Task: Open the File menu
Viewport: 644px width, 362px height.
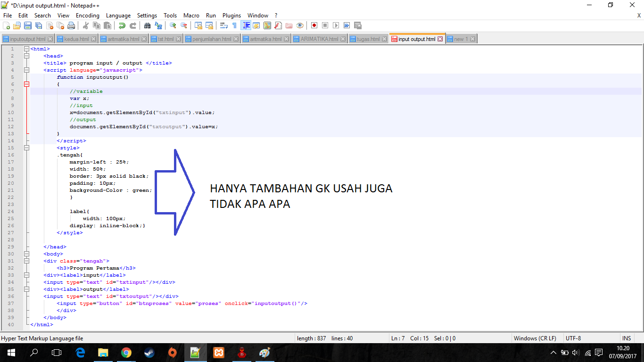Action: pos(8,16)
